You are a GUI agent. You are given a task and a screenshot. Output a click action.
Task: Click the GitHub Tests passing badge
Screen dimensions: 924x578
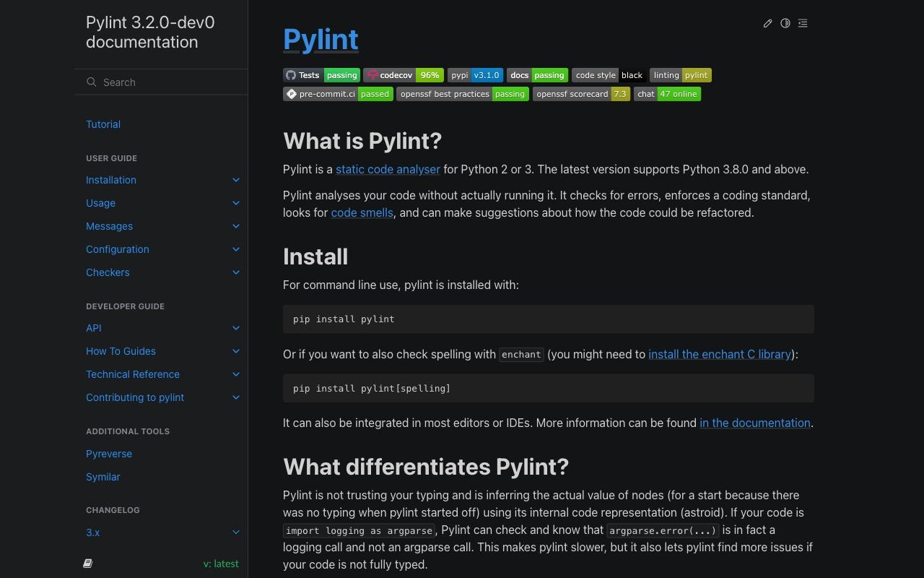tap(321, 75)
